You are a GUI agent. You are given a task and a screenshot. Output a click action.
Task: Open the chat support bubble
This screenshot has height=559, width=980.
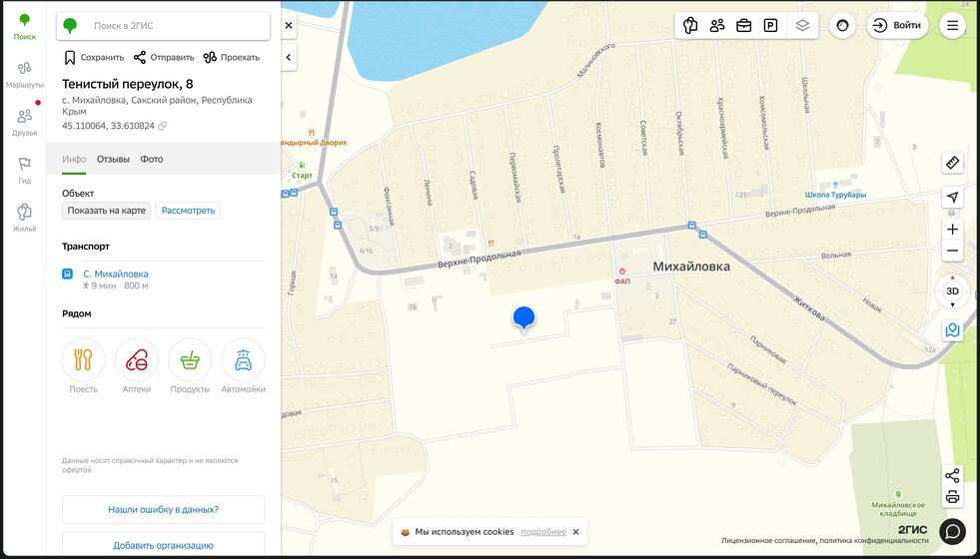click(x=952, y=531)
